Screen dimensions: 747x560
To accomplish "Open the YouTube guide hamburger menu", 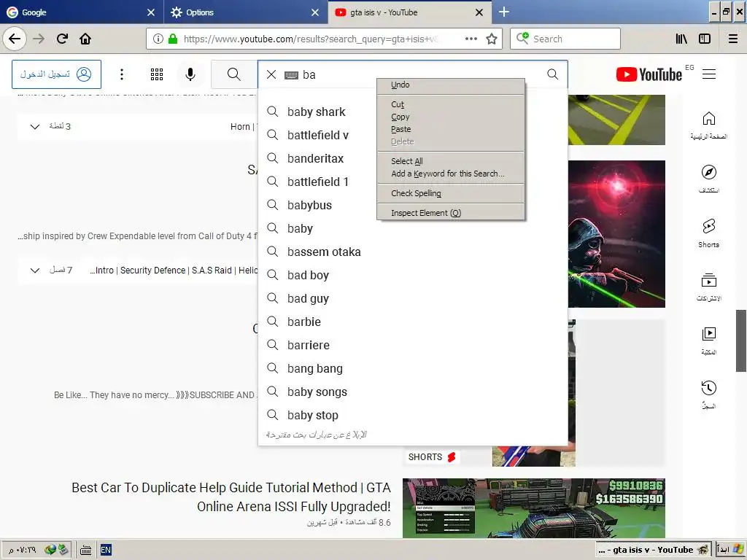I will point(709,74).
